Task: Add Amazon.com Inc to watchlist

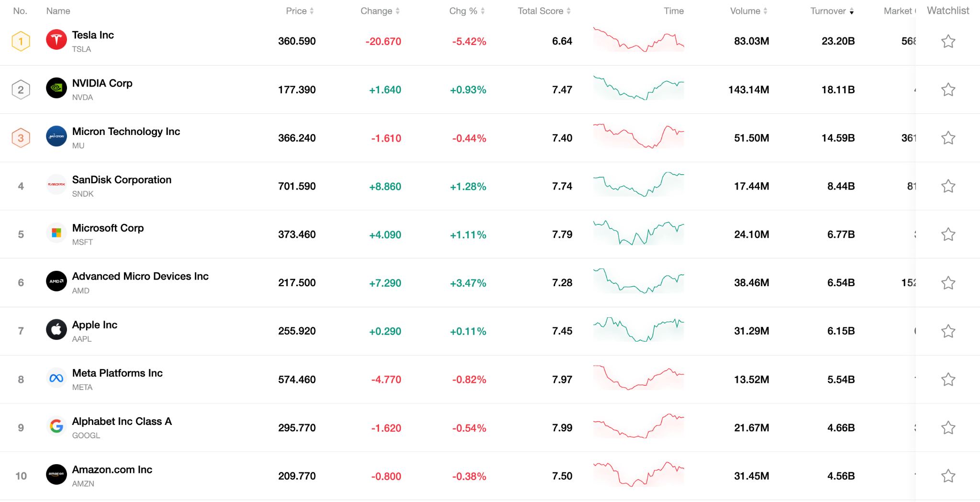Action: tap(948, 475)
